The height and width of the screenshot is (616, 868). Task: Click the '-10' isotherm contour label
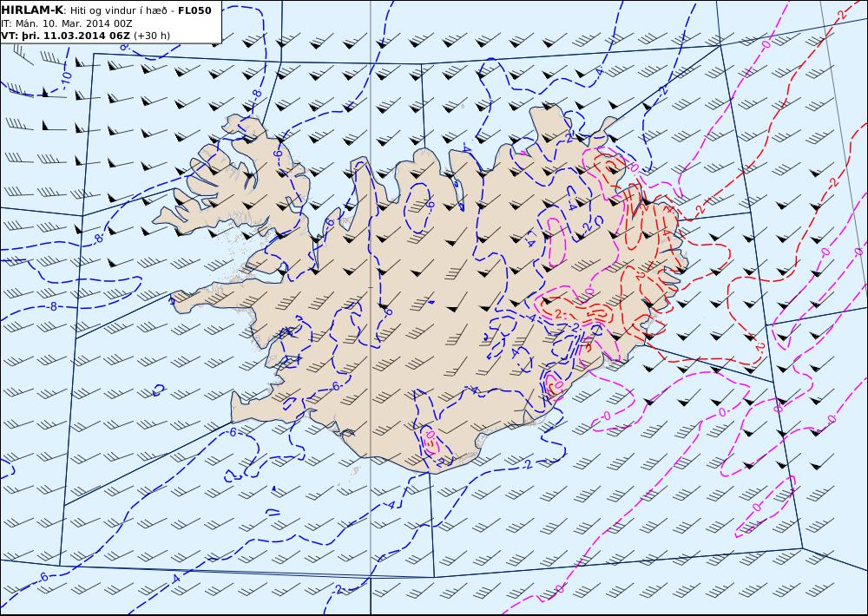67,79
